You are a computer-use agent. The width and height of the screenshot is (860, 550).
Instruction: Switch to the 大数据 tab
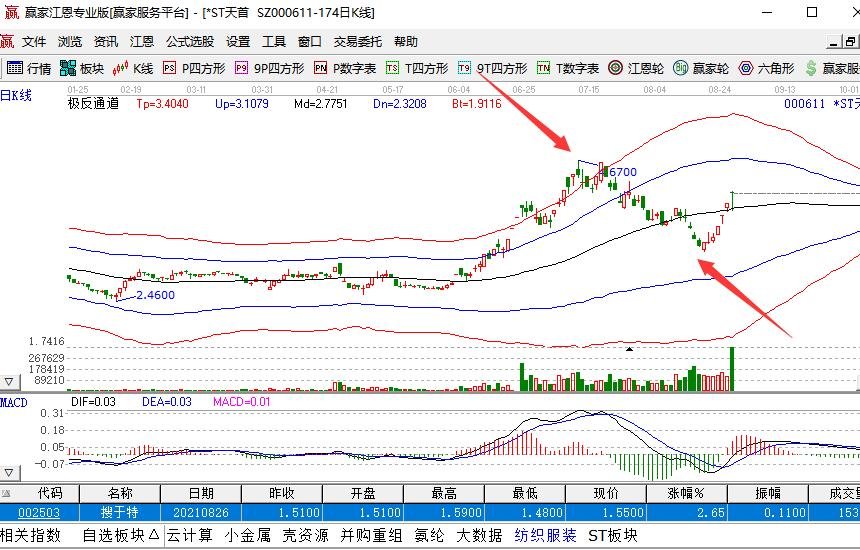[x=479, y=535]
